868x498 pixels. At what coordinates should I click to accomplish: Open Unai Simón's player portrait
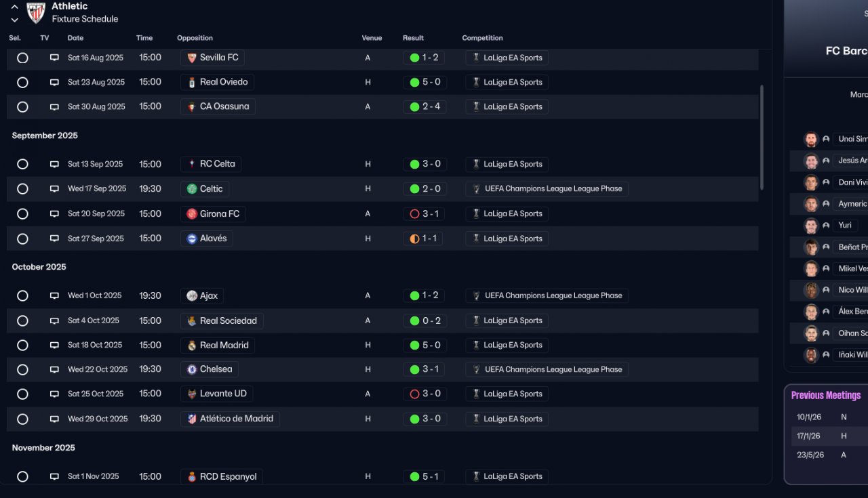coord(811,140)
